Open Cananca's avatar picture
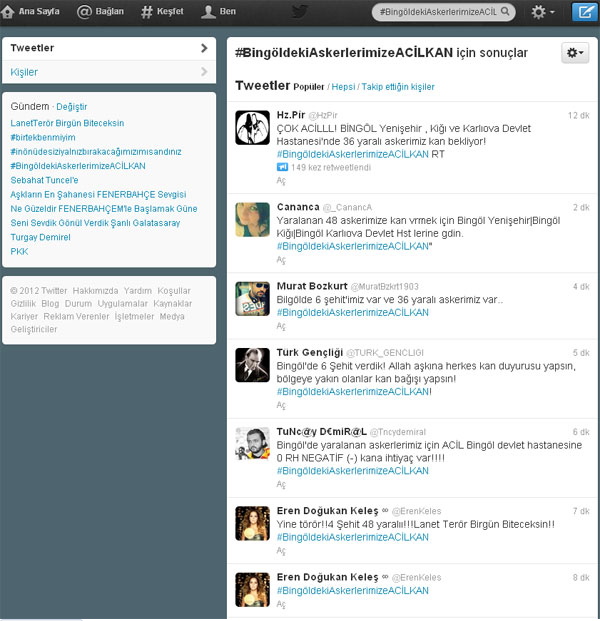This screenshot has height=621, width=600. (252, 219)
